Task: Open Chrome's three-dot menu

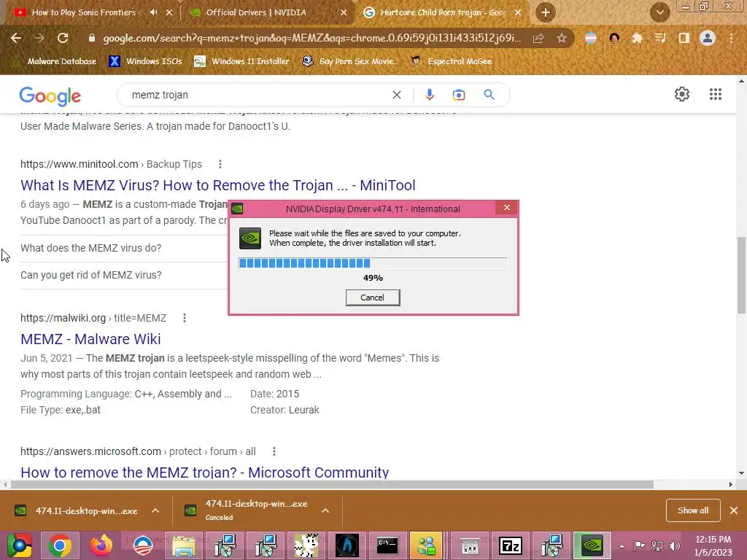Action: click(731, 38)
